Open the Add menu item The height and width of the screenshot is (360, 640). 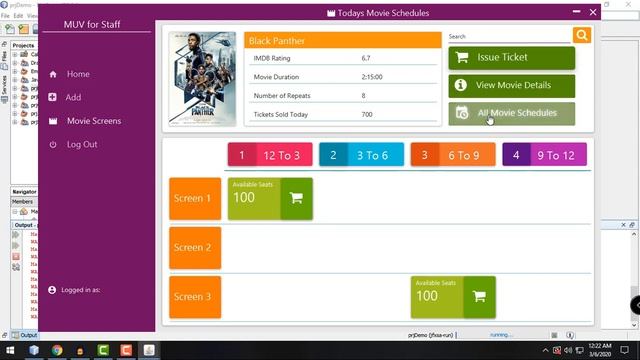click(73, 98)
